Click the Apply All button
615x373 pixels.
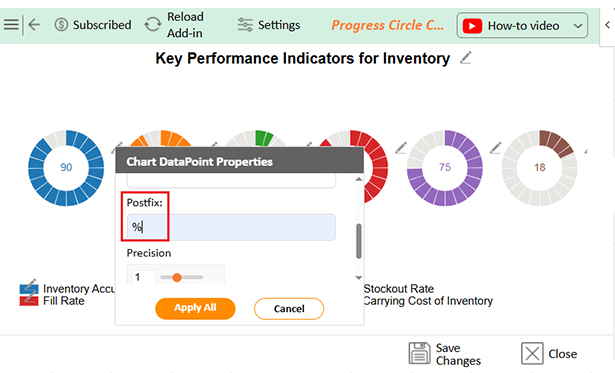(x=195, y=308)
